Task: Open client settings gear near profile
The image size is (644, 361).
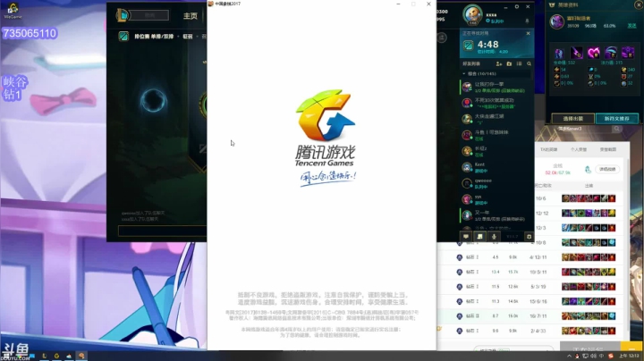Action: point(517,6)
